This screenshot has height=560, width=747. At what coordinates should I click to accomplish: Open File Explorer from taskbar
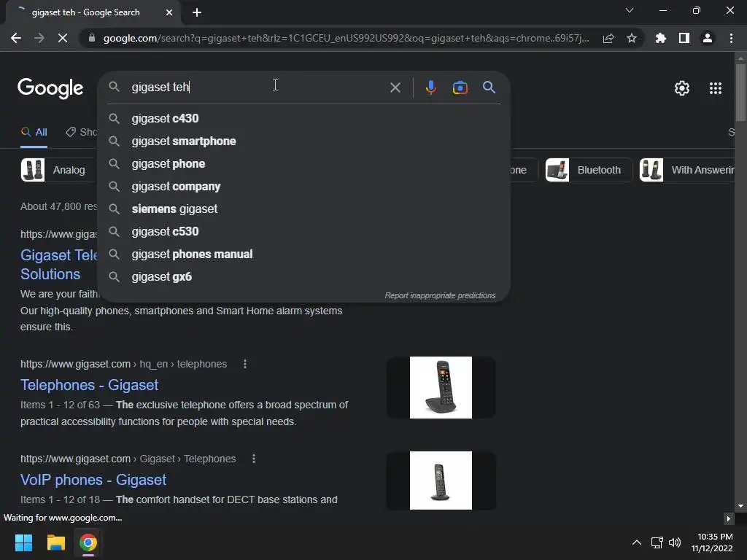coord(55,542)
